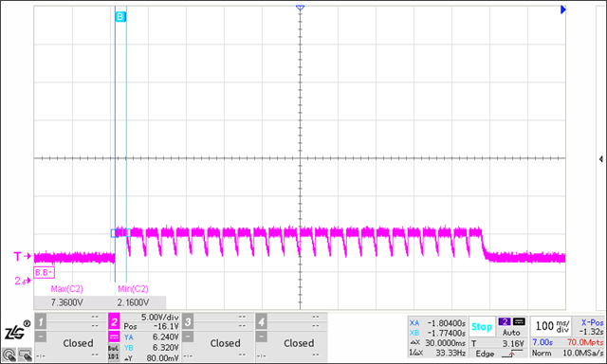Click the black trigger coupling icon
This screenshot has width=607, height=364.
click(x=519, y=322)
